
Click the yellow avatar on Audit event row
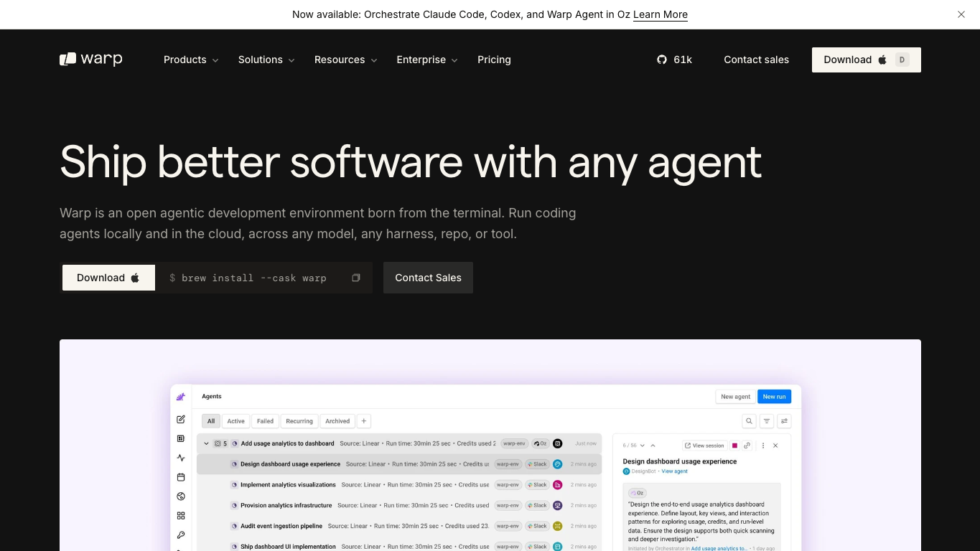click(558, 526)
